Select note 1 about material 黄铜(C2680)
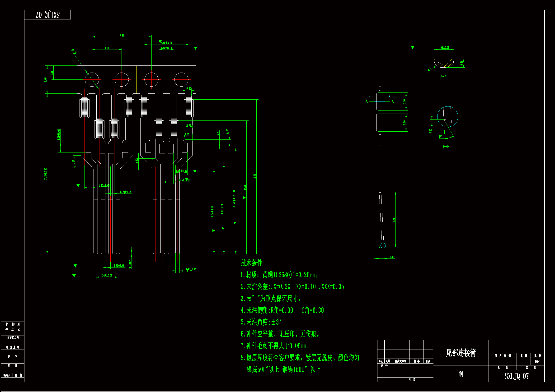This screenshot has width=555, height=392. (280, 275)
